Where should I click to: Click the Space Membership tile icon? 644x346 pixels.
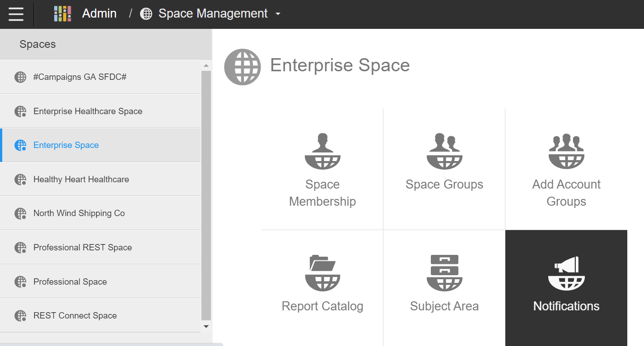[322, 151]
